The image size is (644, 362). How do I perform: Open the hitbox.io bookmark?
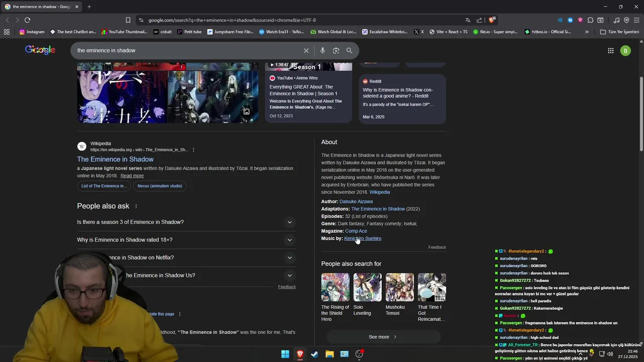click(x=548, y=32)
